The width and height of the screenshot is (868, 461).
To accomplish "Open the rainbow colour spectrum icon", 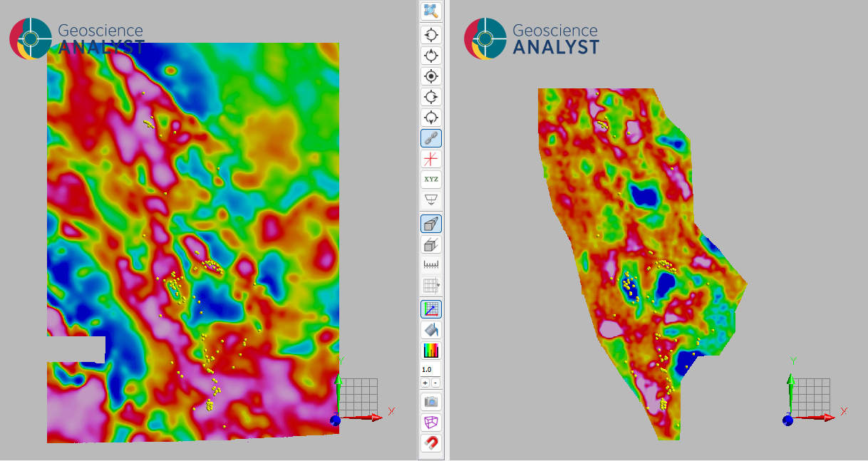I will [x=431, y=351].
